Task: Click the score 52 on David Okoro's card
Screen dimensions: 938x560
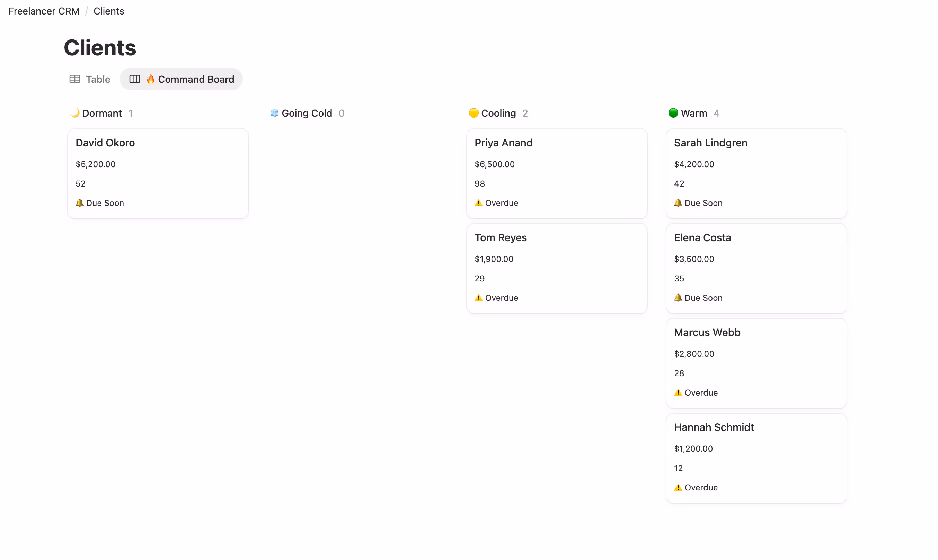Action: 80,184
